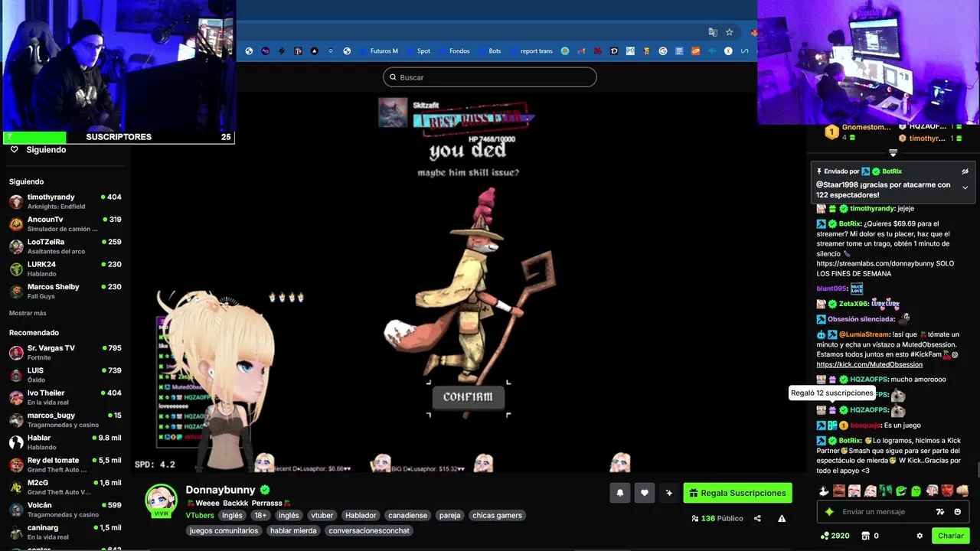Open the sparkle subscribe button
The image size is (980, 551).
point(669,494)
